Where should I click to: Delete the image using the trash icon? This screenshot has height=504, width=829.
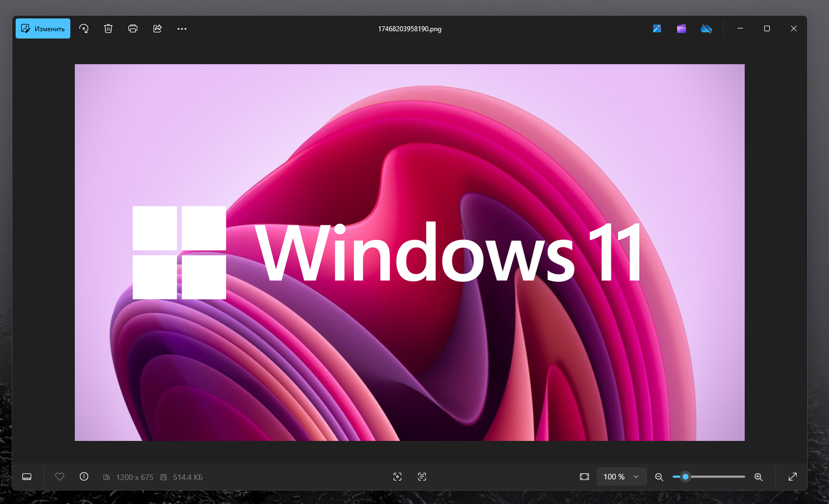pos(108,28)
